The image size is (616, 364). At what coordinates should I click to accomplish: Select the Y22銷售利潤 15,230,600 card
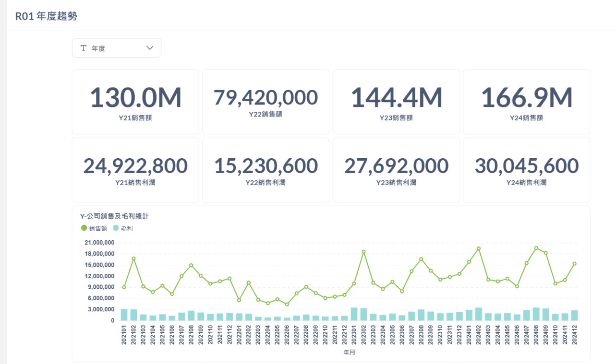click(266, 170)
